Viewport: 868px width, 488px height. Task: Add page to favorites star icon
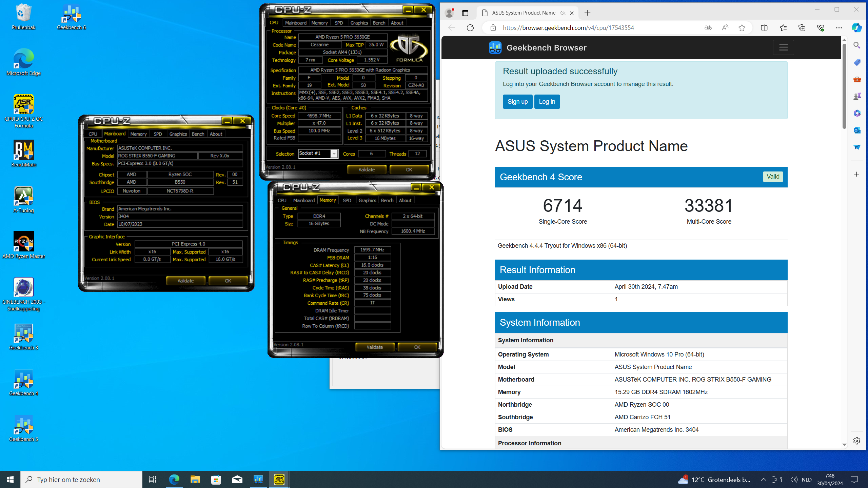coord(742,28)
